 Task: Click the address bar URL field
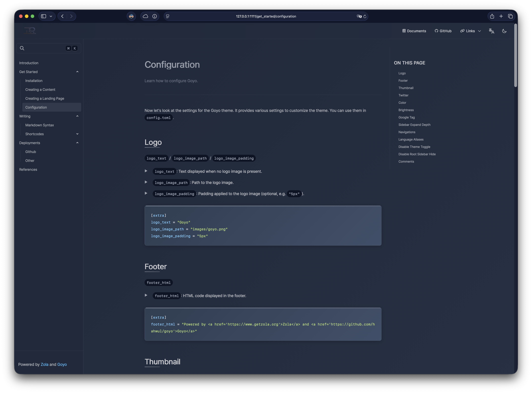pos(266,16)
